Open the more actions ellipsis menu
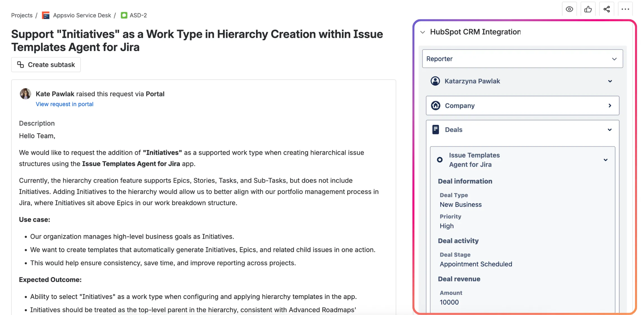 (x=625, y=9)
